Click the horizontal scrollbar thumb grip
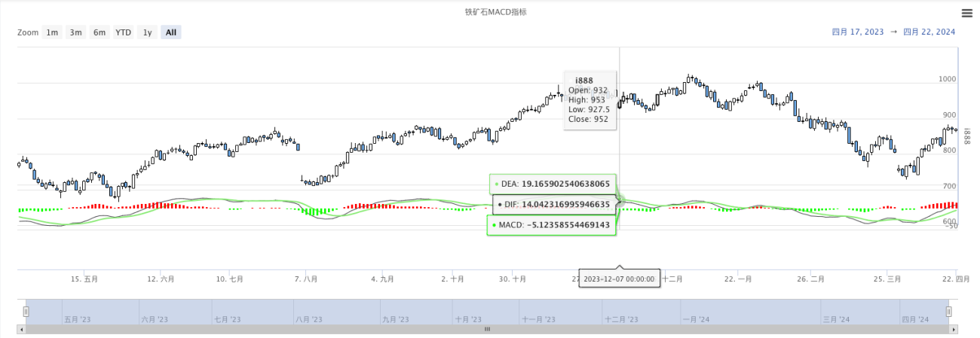Screen dimensions: 980x338 (487, 329)
